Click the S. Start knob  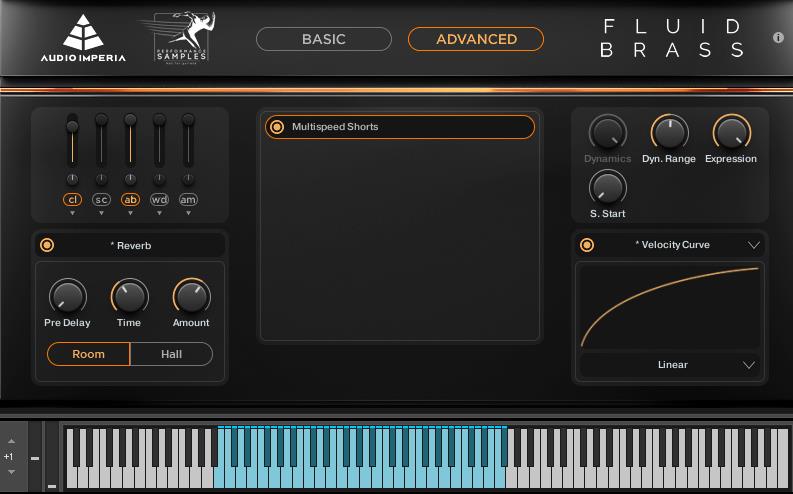tap(608, 188)
